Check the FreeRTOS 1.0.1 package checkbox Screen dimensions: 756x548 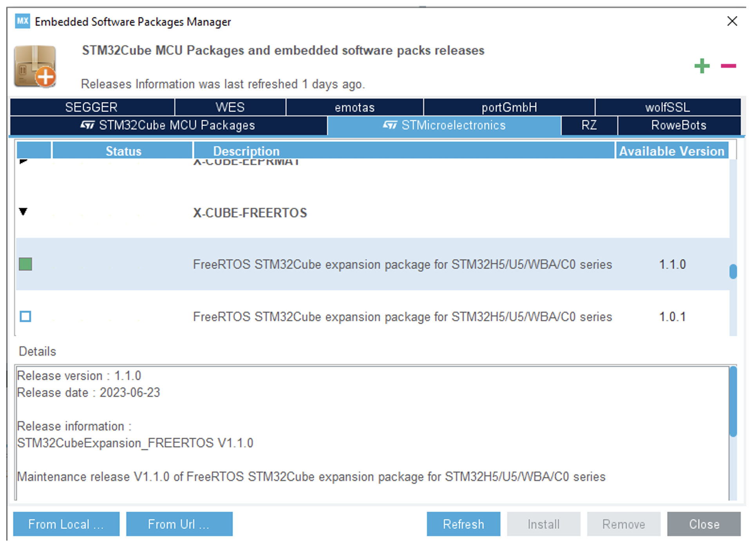click(25, 316)
